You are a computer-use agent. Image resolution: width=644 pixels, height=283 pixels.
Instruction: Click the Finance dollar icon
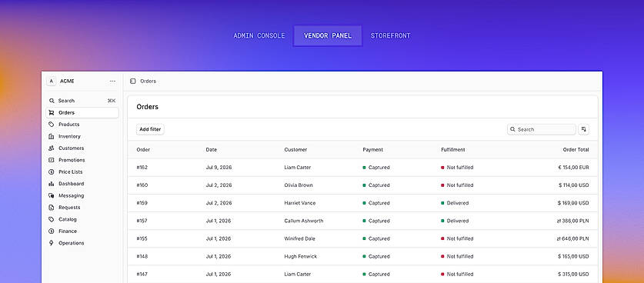(52, 231)
